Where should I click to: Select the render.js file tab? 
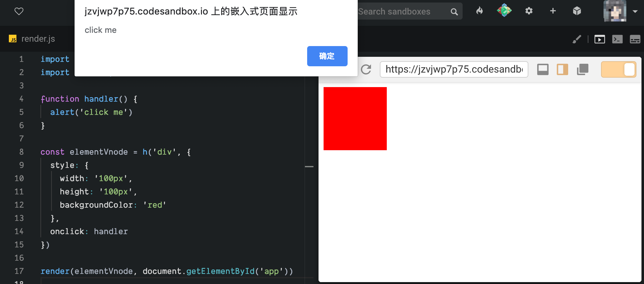tap(32, 39)
